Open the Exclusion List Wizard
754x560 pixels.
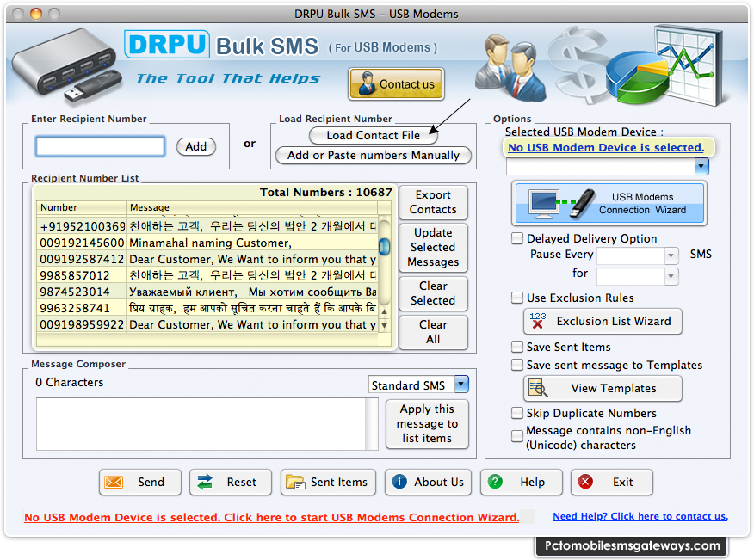[603, 321]
